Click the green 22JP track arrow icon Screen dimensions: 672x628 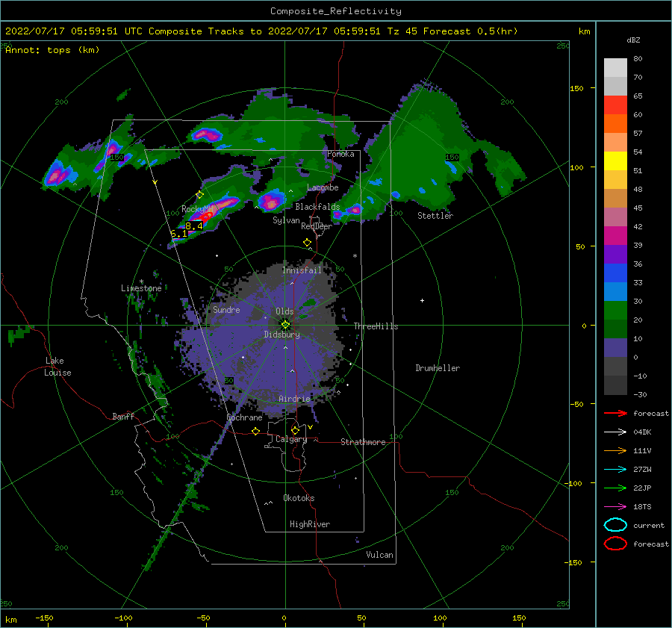pos(615,488)
